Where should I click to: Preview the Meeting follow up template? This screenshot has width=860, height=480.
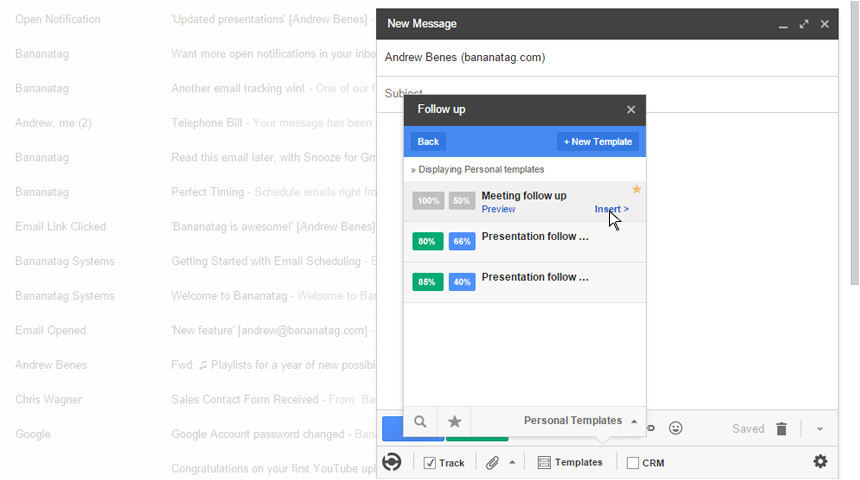pos(498,210)
